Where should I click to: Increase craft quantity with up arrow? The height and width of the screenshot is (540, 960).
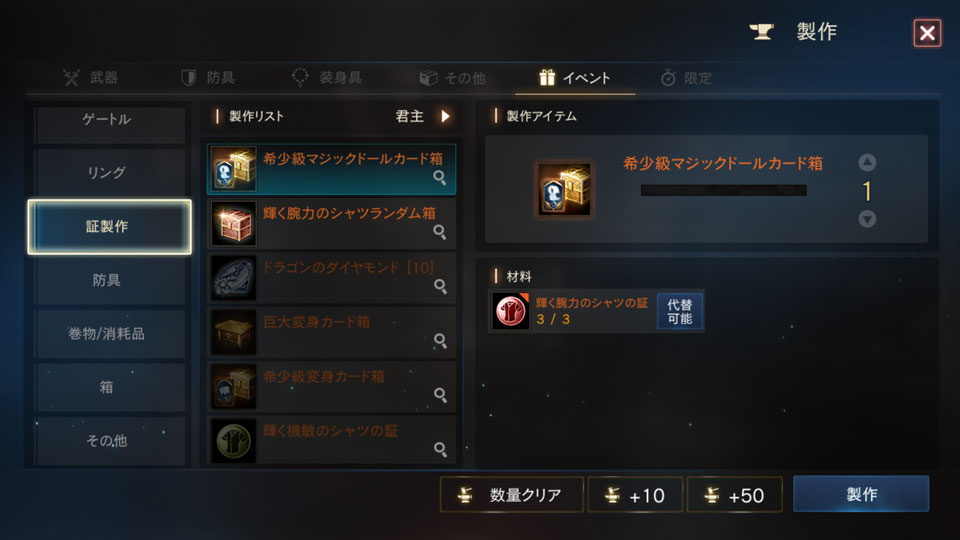point(867,162)
